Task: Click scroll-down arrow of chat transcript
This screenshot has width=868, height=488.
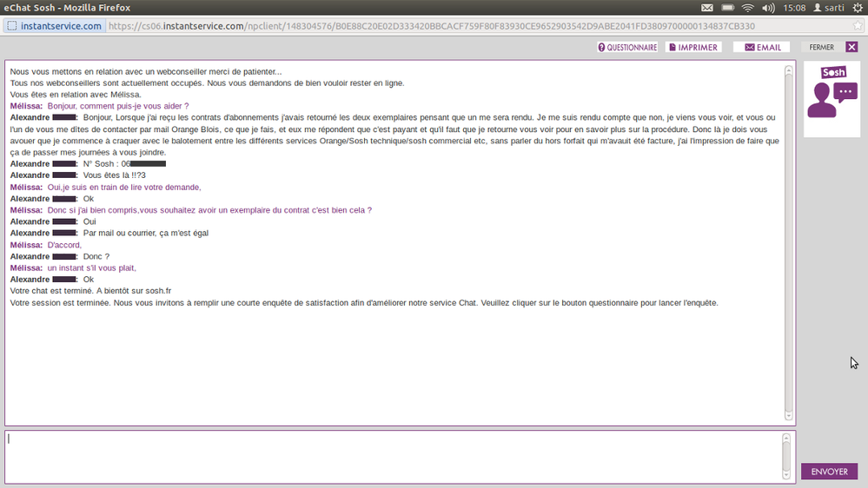Action: [789, 416]
